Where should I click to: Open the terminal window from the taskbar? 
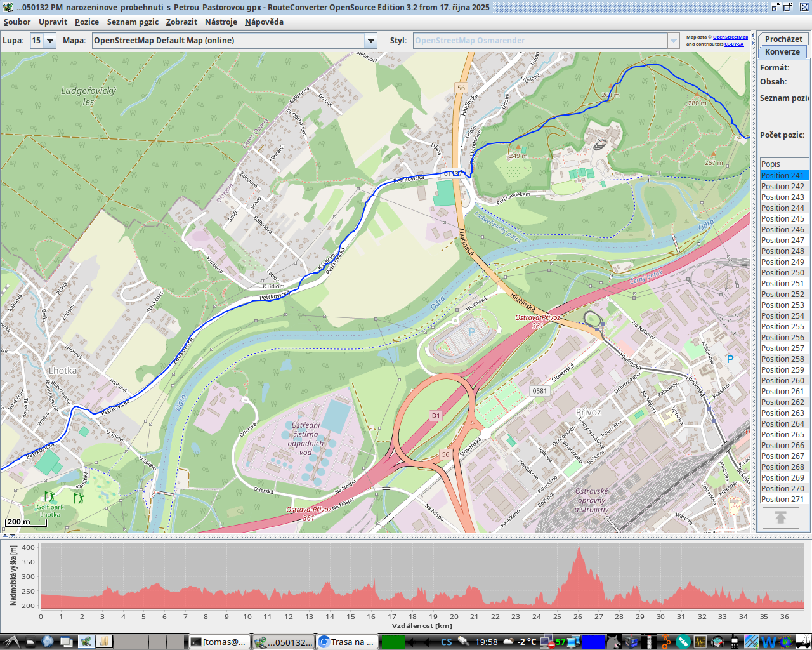[219, 642]
